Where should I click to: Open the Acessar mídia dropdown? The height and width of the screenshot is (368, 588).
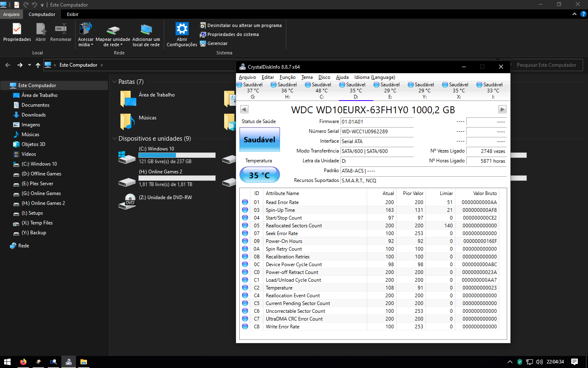(x=86, y=35)
